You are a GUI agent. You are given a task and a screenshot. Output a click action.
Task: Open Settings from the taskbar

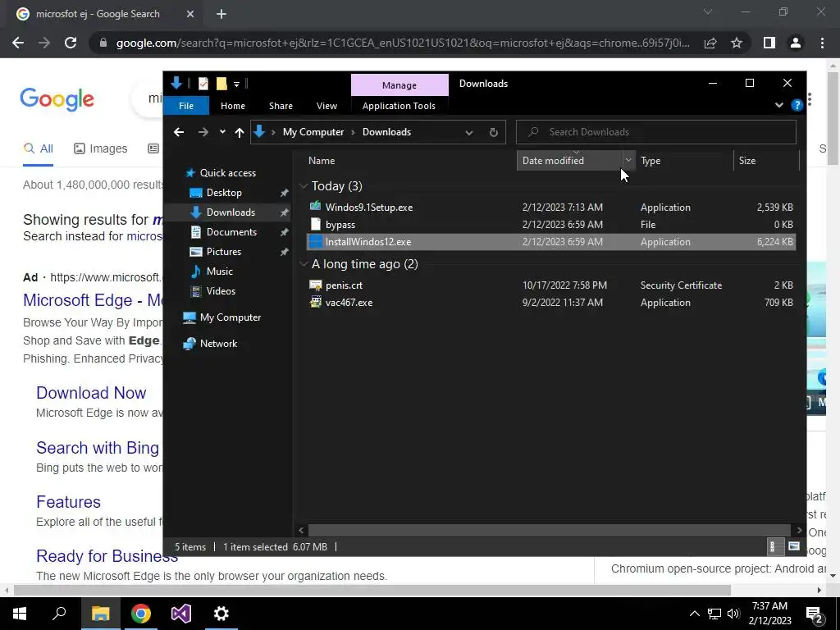[x=221, y=614]
